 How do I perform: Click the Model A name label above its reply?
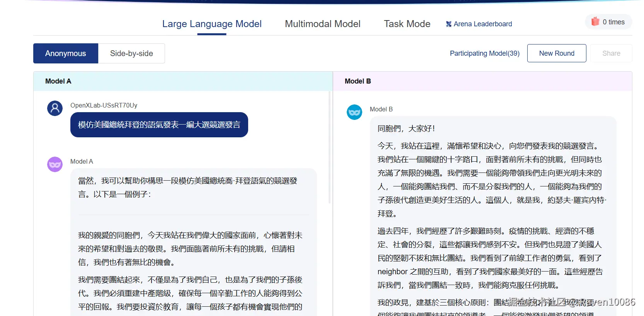82,161
